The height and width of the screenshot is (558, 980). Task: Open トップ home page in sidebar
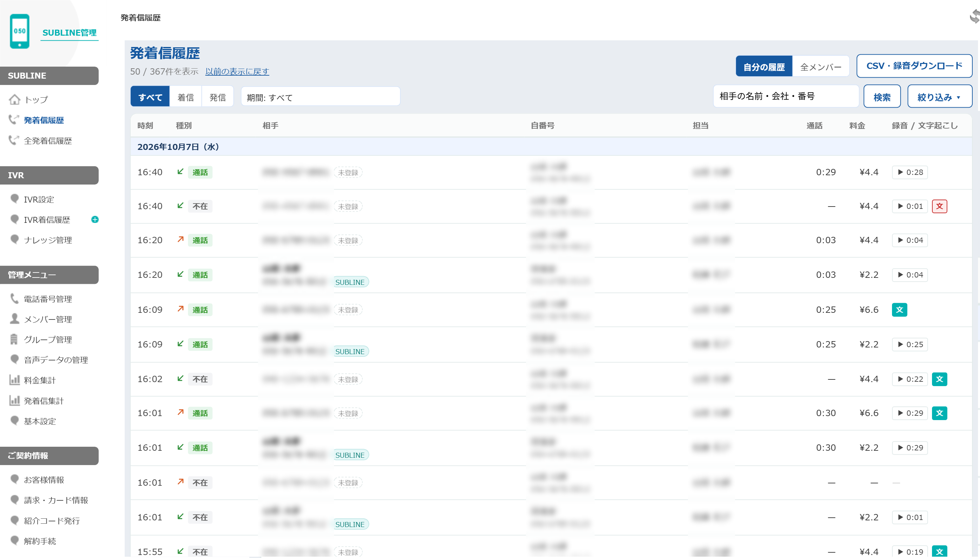point(36,100)
